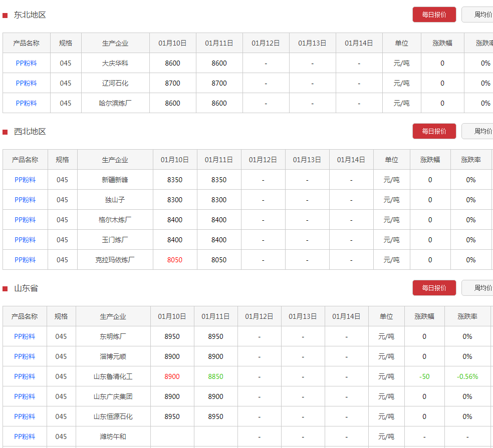Screen dimensions: 493x448
Task: Click 单位 header in 山东省 table
Action: tap(386, 316)
